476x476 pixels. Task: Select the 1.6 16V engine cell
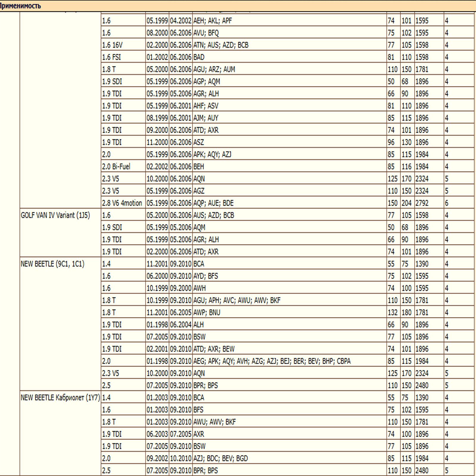click(x=123, y=45)
